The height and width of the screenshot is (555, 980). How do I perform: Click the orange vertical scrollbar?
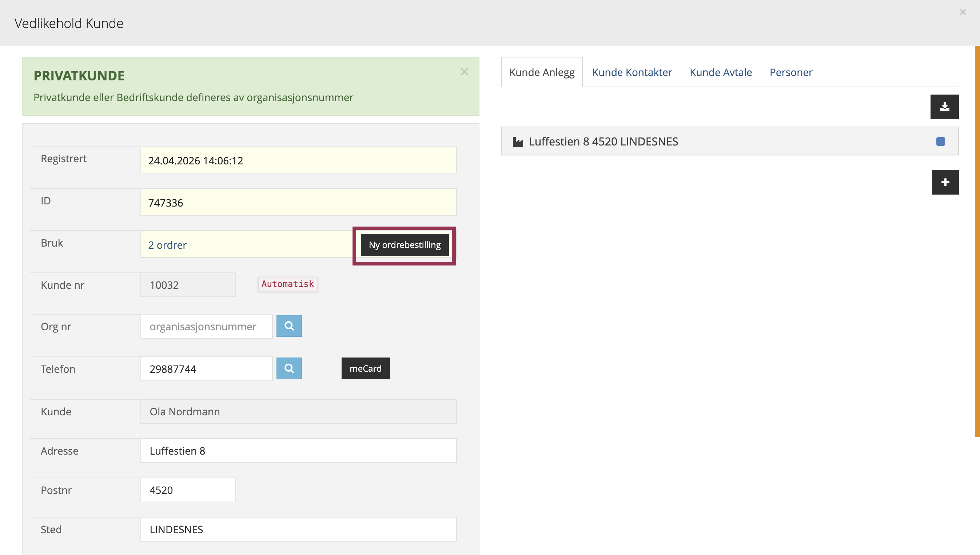[977, 241]
